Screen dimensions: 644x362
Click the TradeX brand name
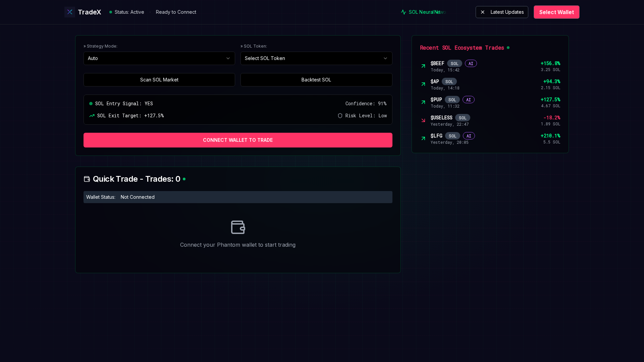[x=90, y=12]
